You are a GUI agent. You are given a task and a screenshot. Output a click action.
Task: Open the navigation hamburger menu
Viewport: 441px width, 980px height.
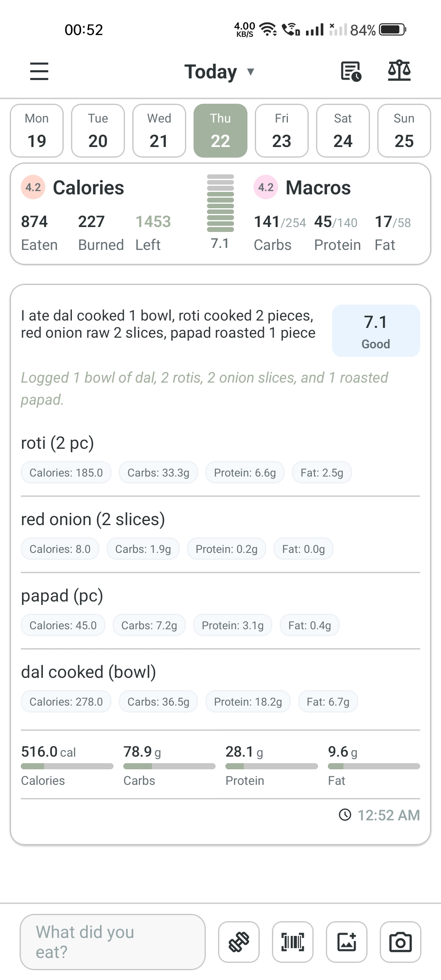coord(39,71)
